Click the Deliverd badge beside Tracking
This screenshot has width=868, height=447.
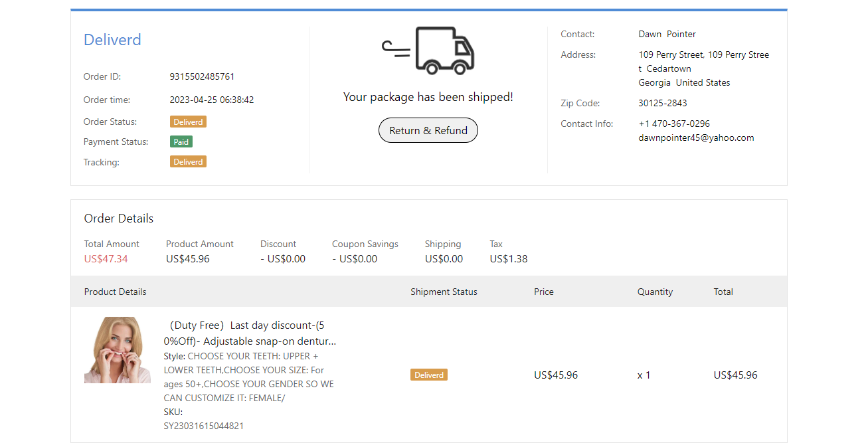[x=188, y=162]
